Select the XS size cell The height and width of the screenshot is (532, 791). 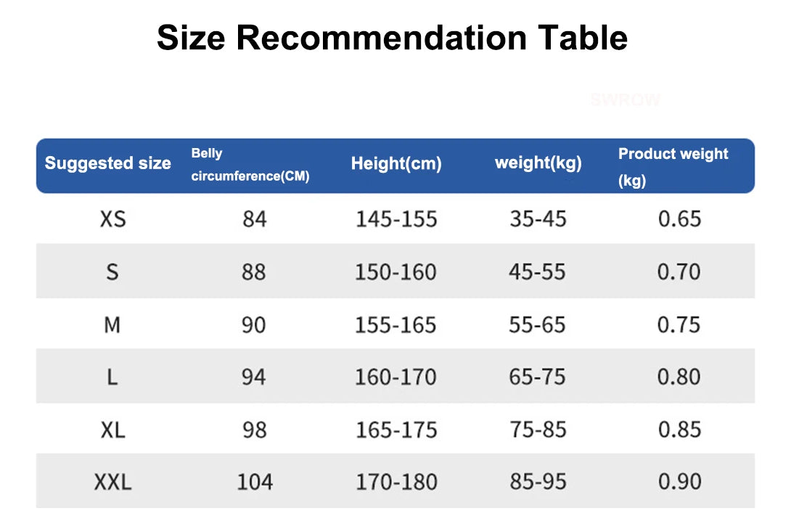click(x=112, y=218)
